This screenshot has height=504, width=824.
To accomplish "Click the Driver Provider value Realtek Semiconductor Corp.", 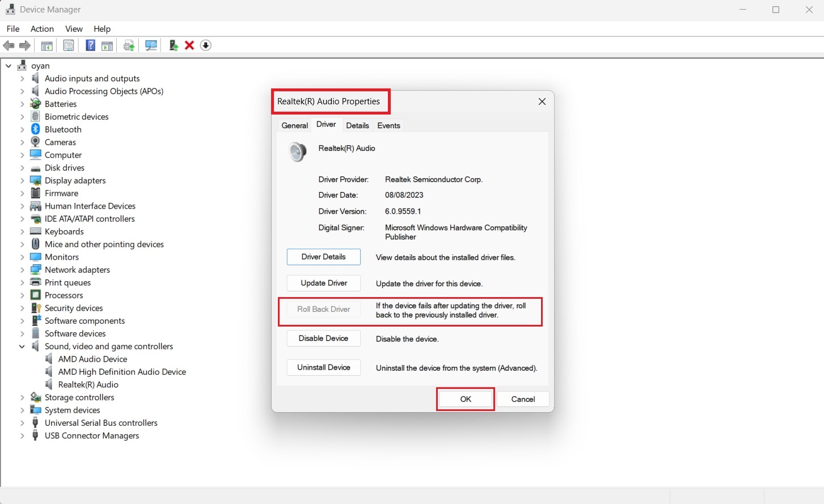I will point(434,179).
